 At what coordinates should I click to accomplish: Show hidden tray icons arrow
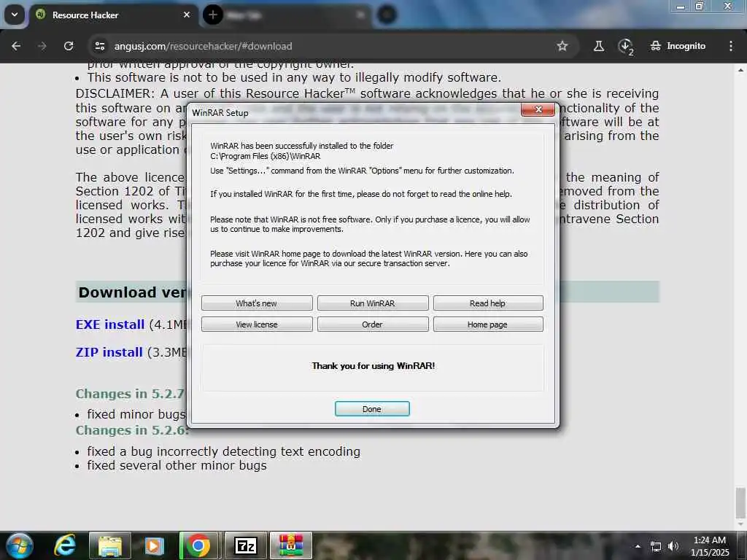click(638, 546)
